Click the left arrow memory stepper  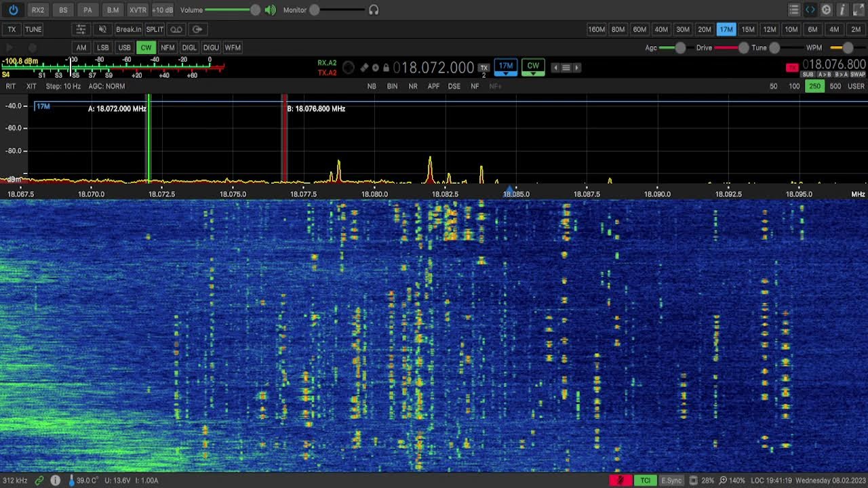click(x=555, y=68)
